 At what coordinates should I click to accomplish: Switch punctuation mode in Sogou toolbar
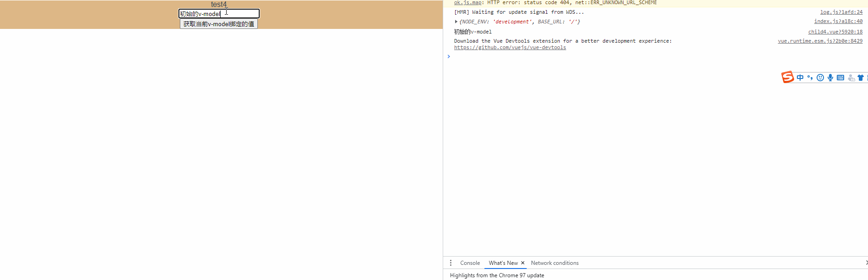pyautogui.click(x=810, y=78)
